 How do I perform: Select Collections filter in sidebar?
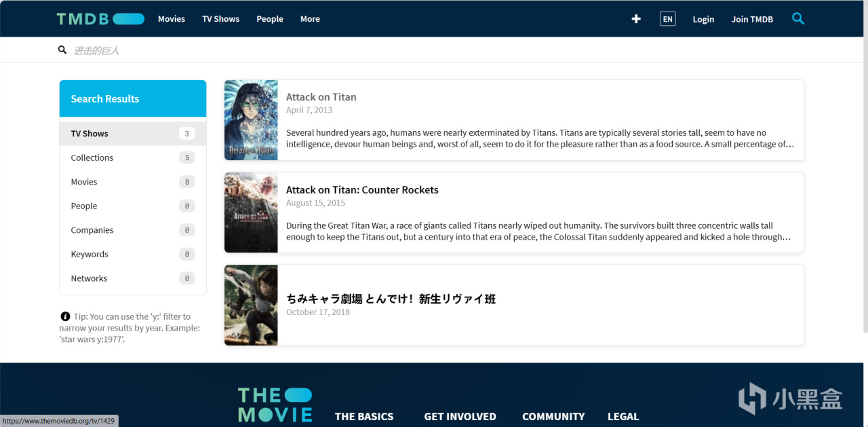pos(133,157)
